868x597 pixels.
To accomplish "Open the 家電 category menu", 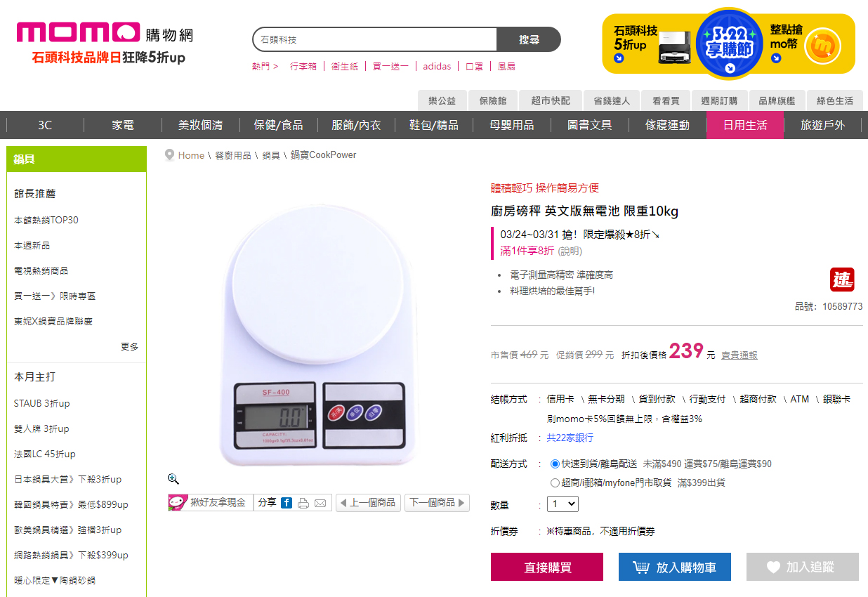I will click(x=123, y=125).
